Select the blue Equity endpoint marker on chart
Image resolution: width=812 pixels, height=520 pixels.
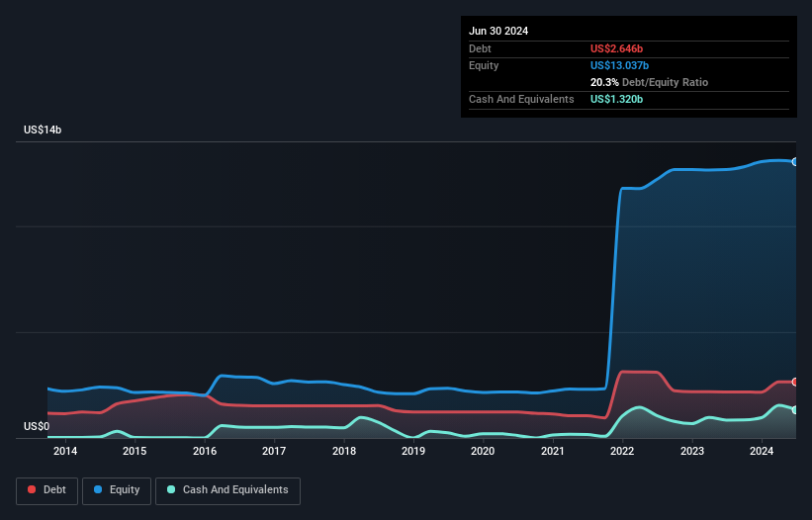[795, 162]
